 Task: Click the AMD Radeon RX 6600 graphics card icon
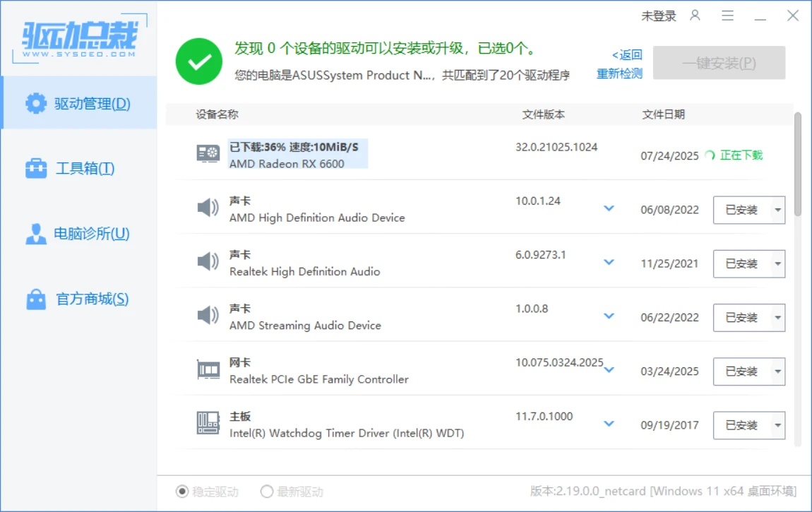208,153
